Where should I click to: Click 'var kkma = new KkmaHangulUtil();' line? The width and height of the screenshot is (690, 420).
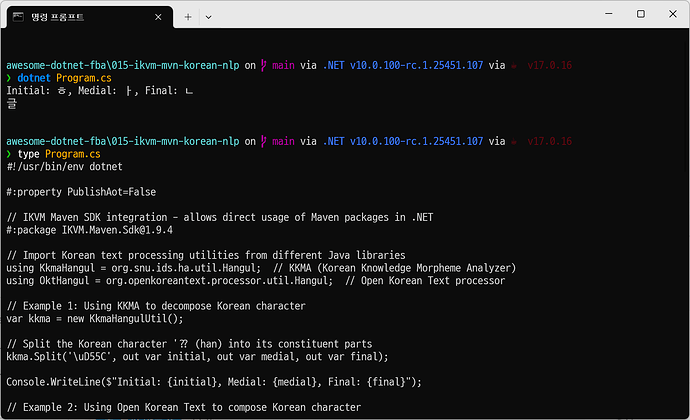tap(95, 318)
